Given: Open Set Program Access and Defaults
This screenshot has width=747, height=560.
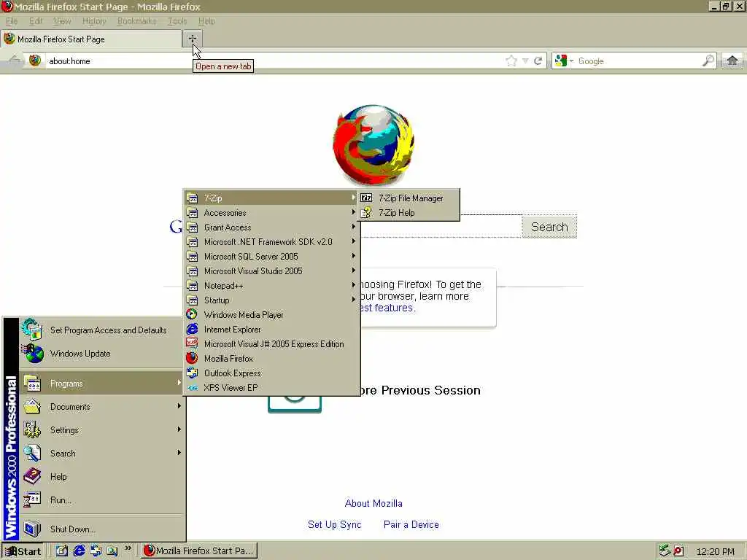Looking at the screenshot, I should click(x=101, y=330).
